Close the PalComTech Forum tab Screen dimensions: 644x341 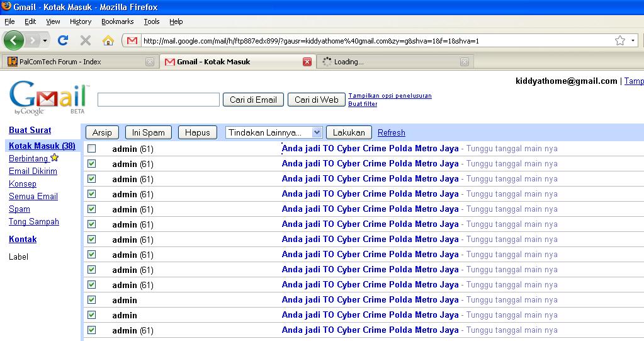coord(150,62)
